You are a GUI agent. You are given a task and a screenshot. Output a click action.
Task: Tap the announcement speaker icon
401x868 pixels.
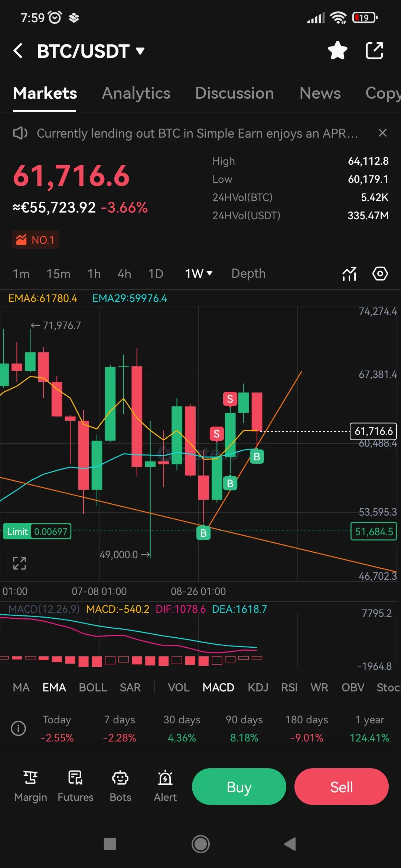coord(20,133)
